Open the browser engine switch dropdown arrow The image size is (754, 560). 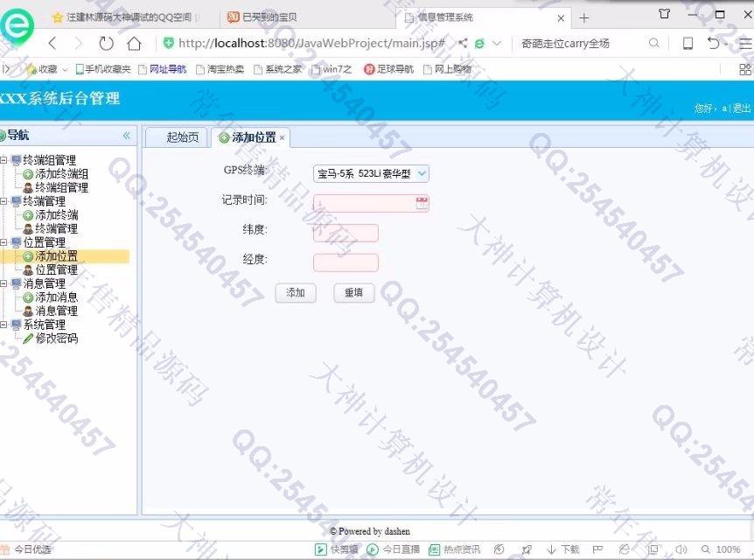497,43
